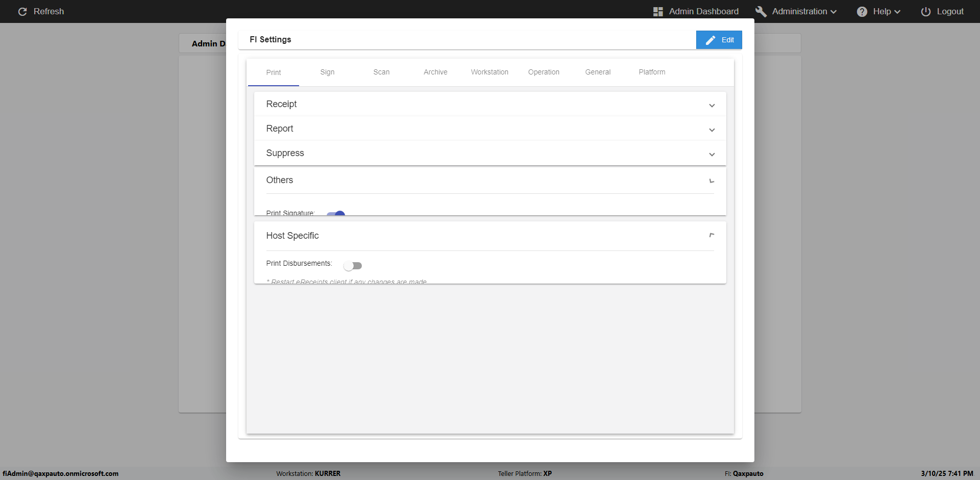The image size is (980, 480).
Task: Click the Admin Dashboard grid icon
Action: pyautogui.click(x=658, y=11)
